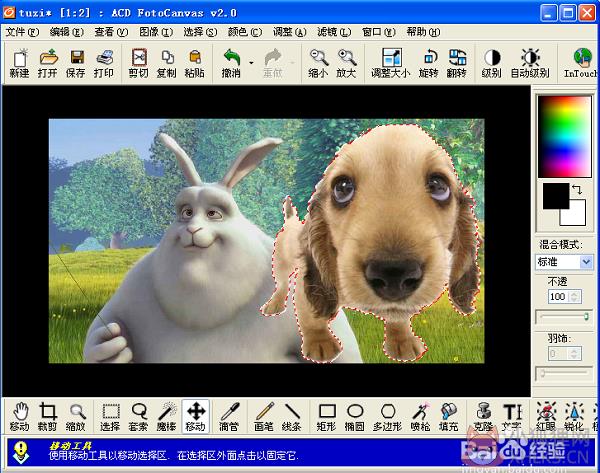The image size is (600, 473).
Task: Select the Lasso (套索) tool
Action: [x=139, y=417]
